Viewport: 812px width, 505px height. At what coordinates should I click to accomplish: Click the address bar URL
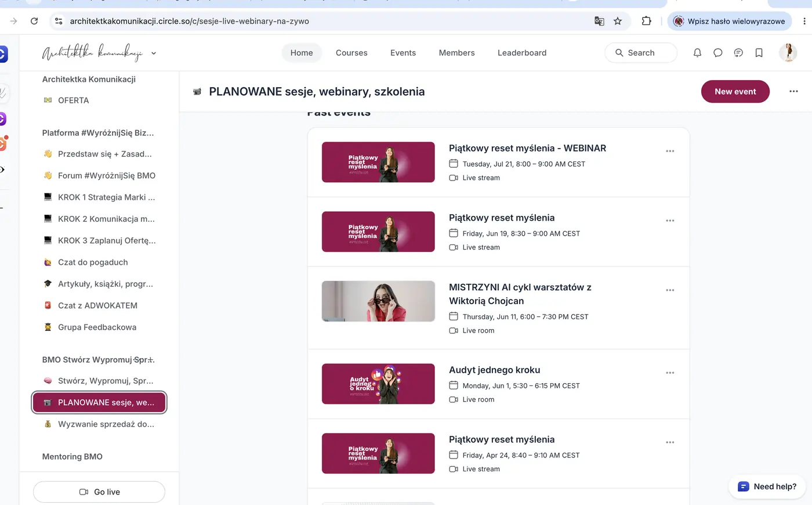click(x=190, y=21)
